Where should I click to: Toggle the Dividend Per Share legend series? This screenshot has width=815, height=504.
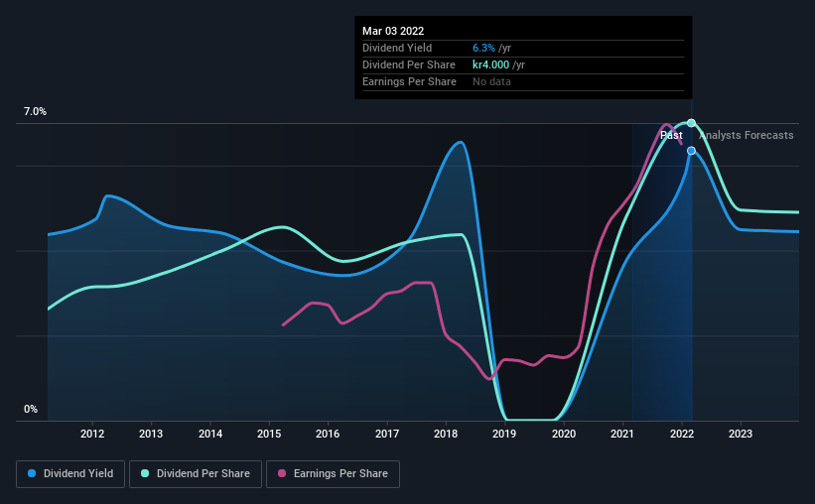pos(196,474)
